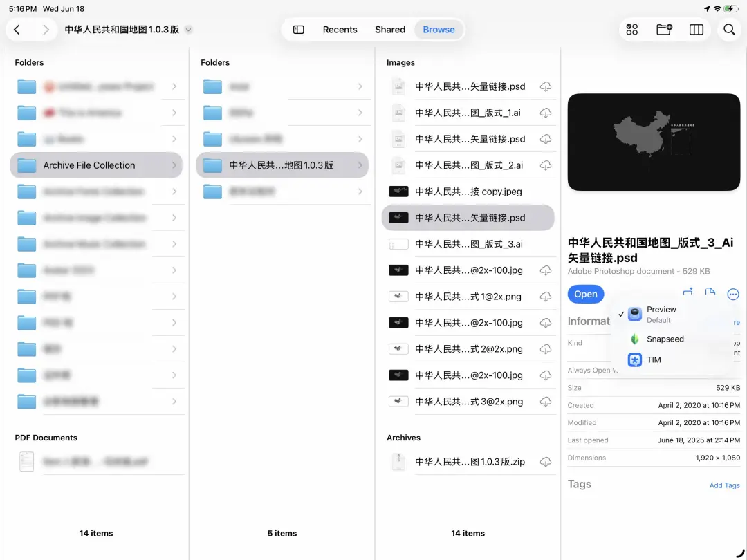Go back with the left arrow
Screen dimensions: 747x560
click(x=17, y=30)
